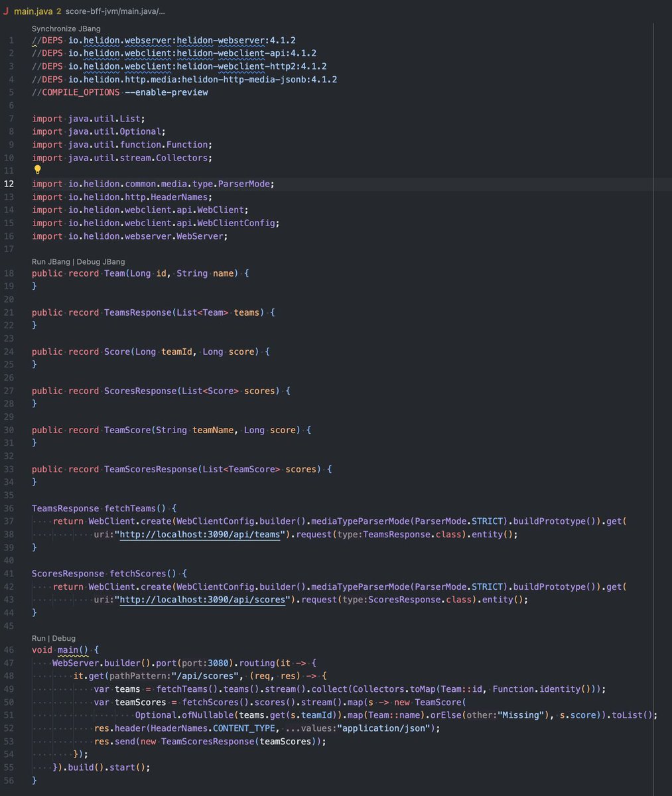
Task: Click Function.identity() on line 49
Action: [543, 689]
